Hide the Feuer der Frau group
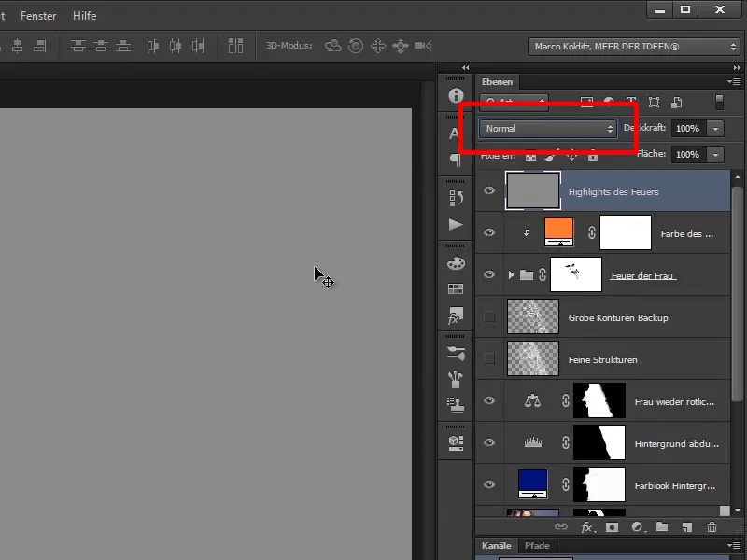 (x=489, y=274)
